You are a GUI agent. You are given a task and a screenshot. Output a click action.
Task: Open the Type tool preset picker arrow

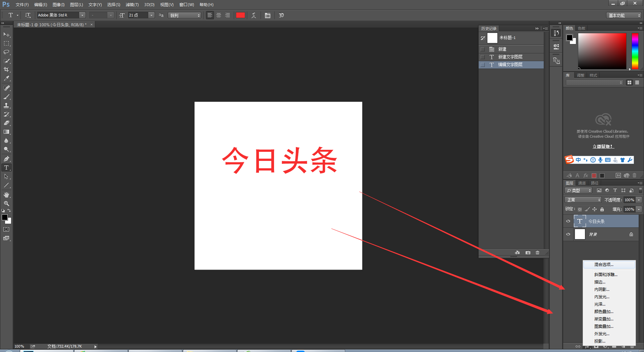(18, 15)
